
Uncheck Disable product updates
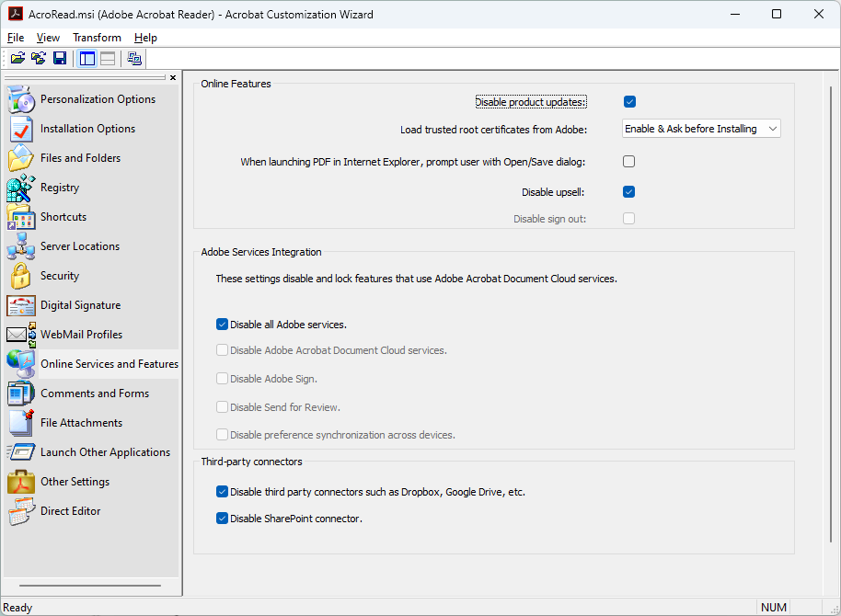click(x=628, y=101)
